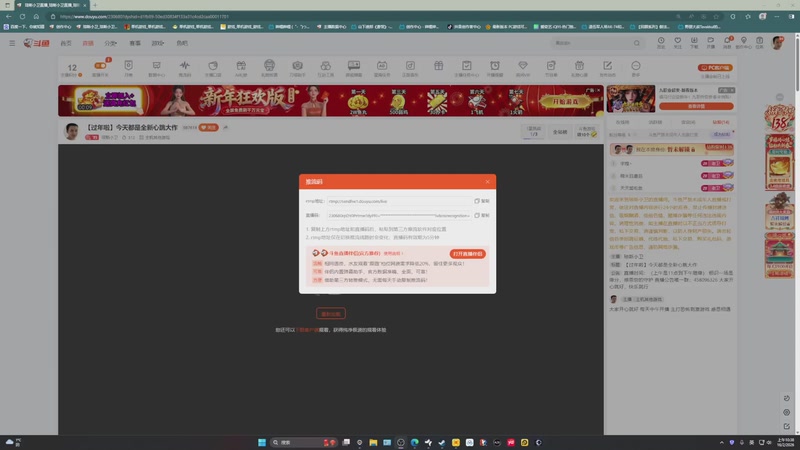Open the Windows Start button
The image size is (800, 450).
[262, 442]
